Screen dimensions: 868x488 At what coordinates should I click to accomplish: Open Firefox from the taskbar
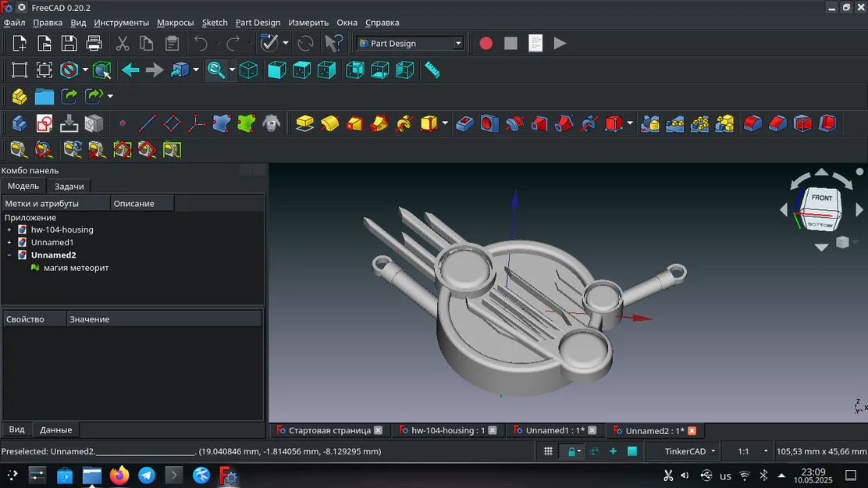click(x=119, y=476)
